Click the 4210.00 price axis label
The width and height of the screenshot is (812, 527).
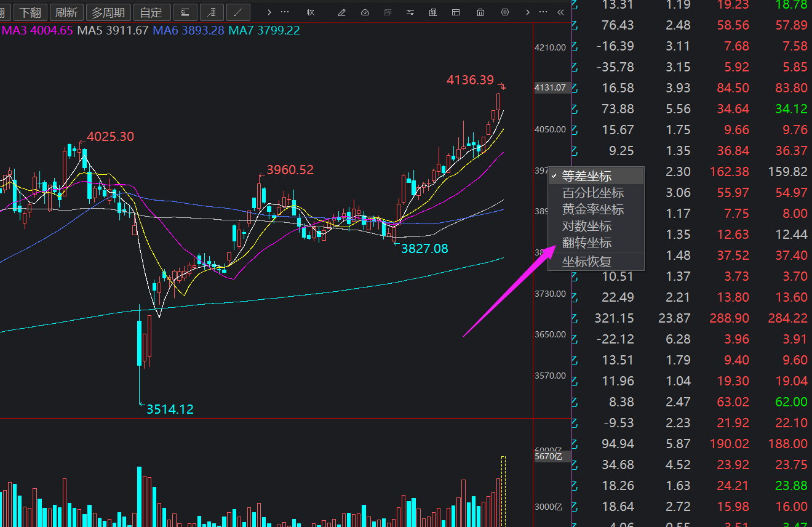pyautogui.click(x=551, y=47)
